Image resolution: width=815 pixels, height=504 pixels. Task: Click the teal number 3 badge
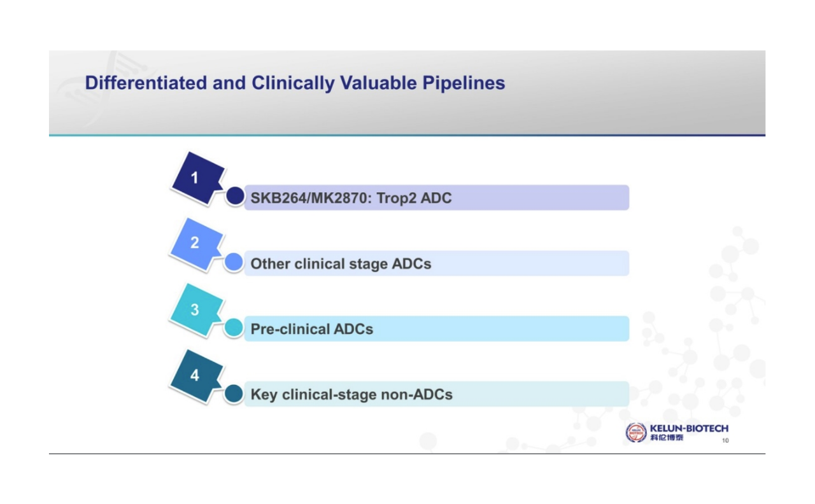(x=195, y=311)
